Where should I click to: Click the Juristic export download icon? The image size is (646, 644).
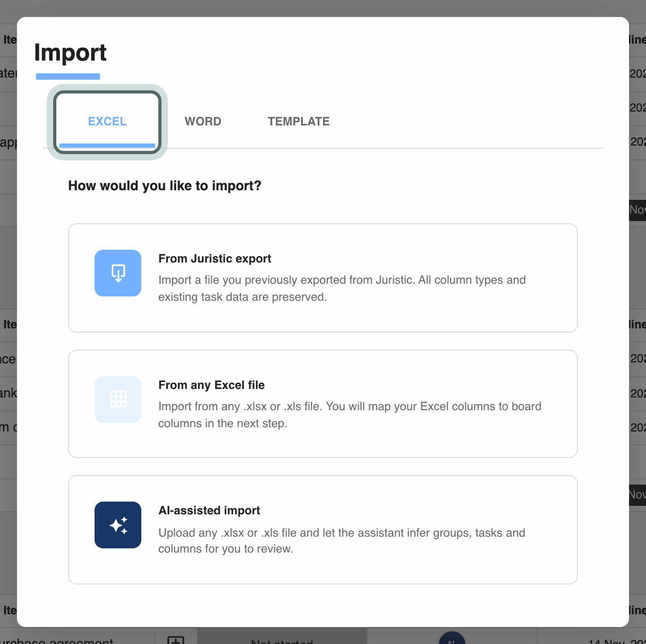tap(118, 273)
